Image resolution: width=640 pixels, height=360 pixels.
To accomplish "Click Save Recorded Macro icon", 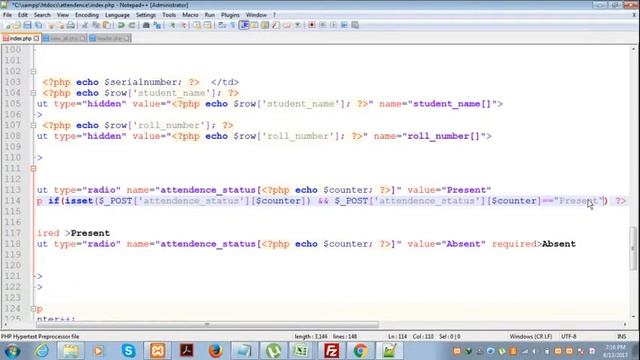I will [355, 25].
